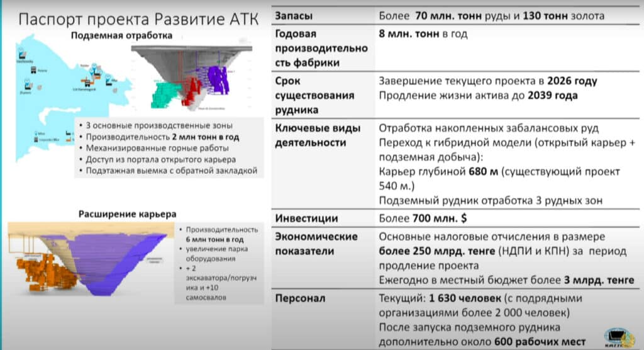Viewport: 644px width, 350px height.
Task: Click the '8 млн. тонн в год' value
Action: [423, 34]
